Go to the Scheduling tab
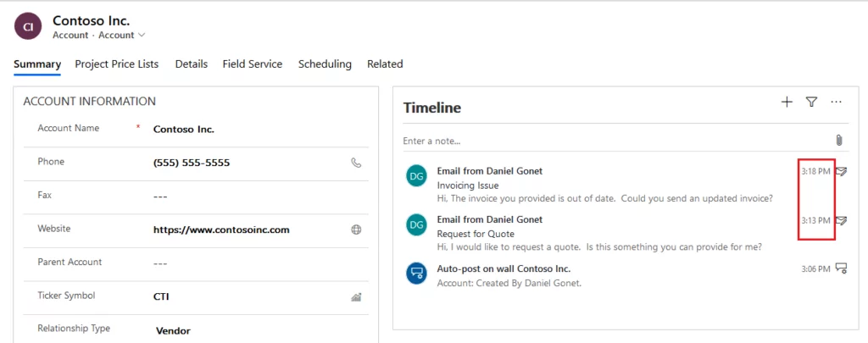 click(x=325, y=64)
